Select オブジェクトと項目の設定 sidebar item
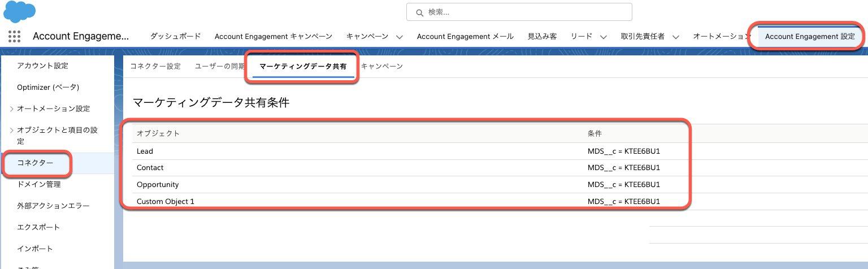 57,136
